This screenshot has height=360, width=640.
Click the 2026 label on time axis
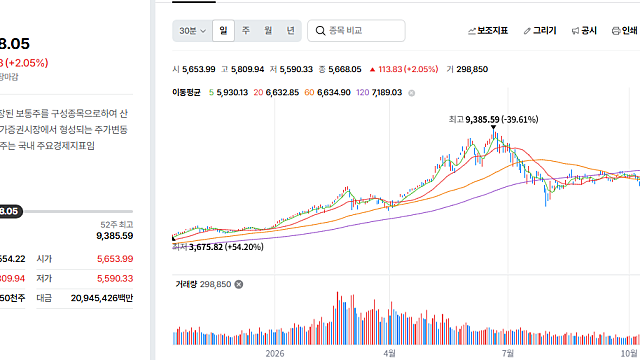coord(275,353)
